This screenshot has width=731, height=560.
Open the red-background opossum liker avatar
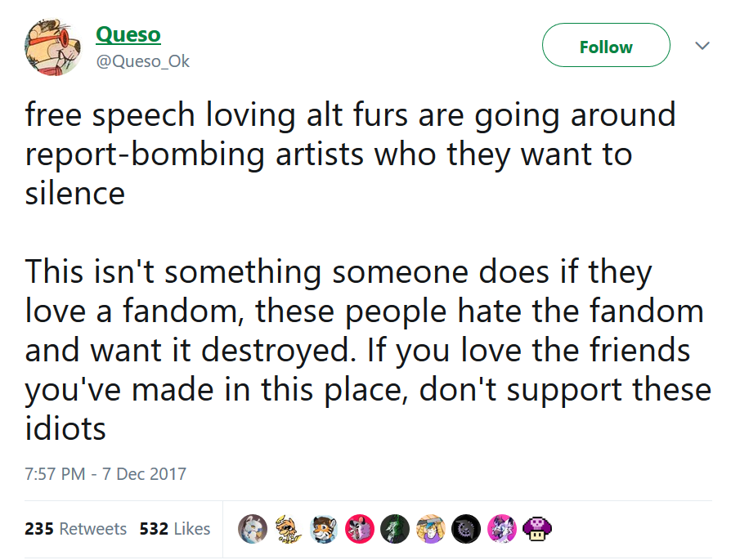click(360, 529)
